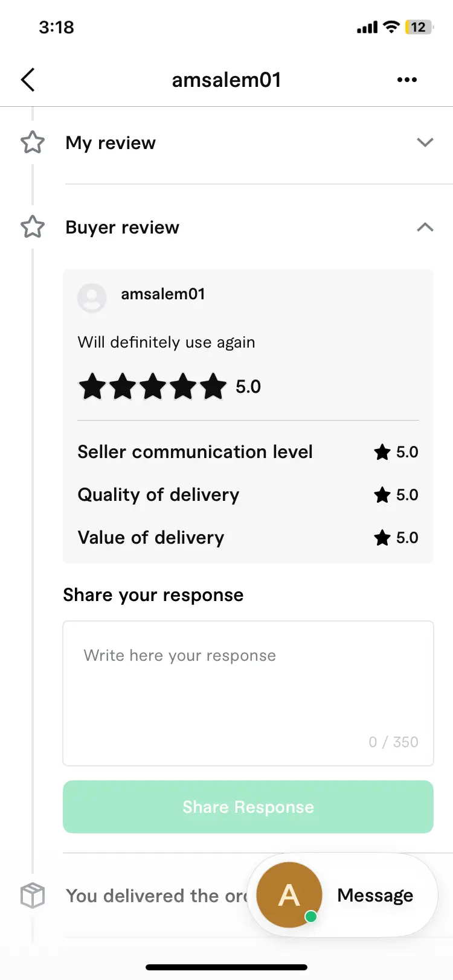Tap the orange A profile avatar
This screenshot has width=453, height=980.
coord(289,895)
